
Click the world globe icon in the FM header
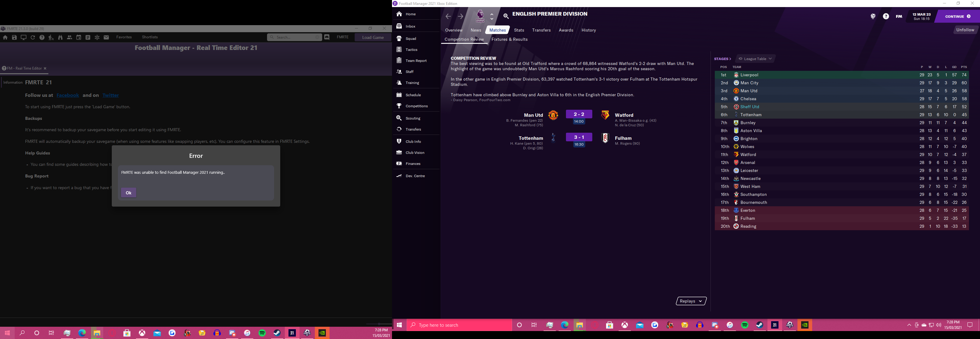pyautogui.click(x=873, y=16)
